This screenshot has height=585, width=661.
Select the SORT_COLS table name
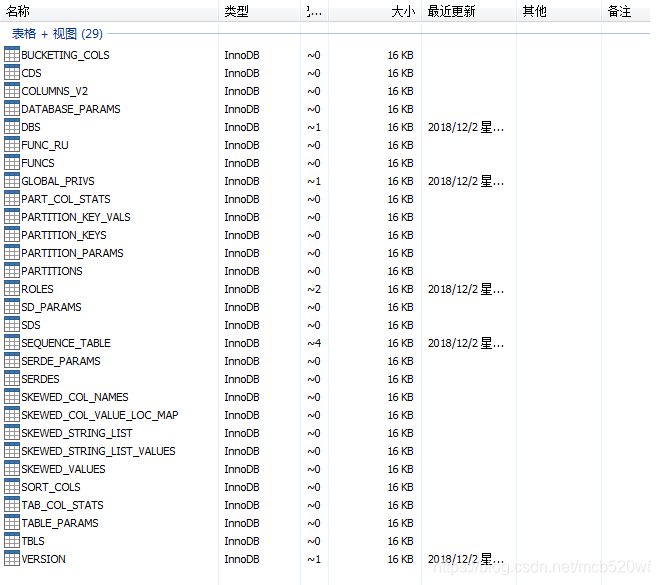pos(51,487)
